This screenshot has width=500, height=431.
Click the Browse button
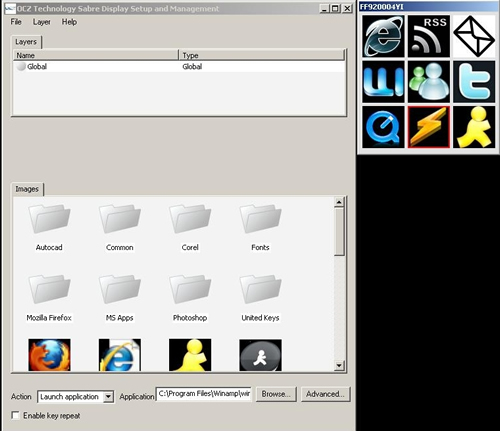pyautogui.click(x=276, y=394)
